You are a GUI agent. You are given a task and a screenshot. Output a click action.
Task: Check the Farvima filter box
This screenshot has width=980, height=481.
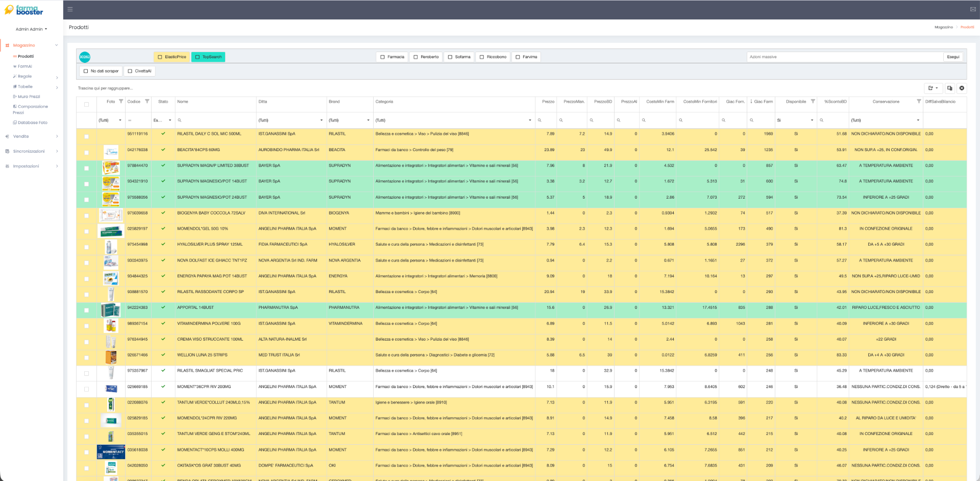click(518, 57)
